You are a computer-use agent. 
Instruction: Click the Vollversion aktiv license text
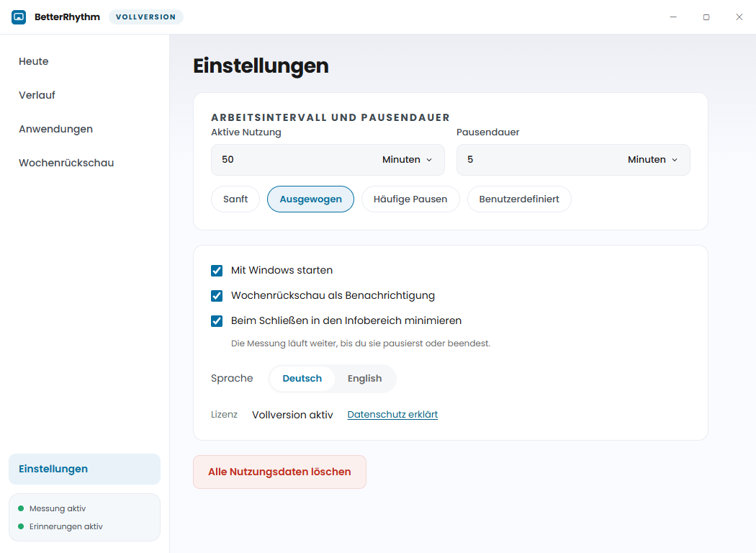coord(292,415)
